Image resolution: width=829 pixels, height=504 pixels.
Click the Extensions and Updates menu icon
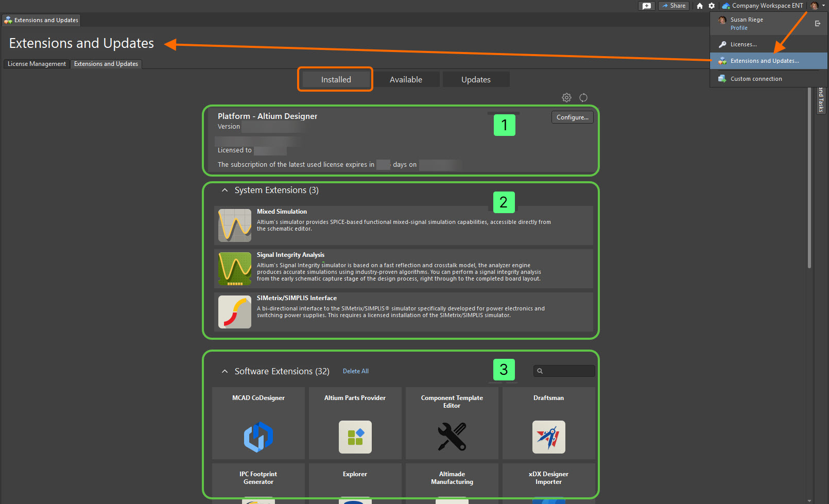coord(722,61)
